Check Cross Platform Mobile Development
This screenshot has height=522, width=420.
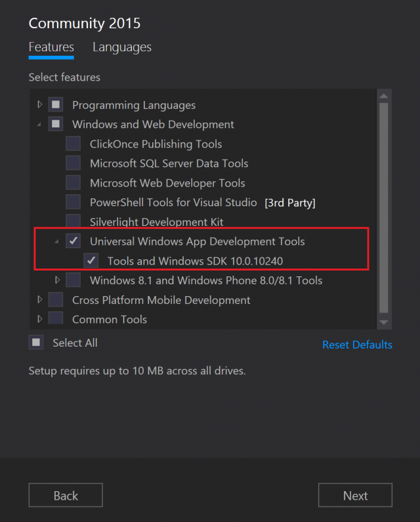pos(56,299)
